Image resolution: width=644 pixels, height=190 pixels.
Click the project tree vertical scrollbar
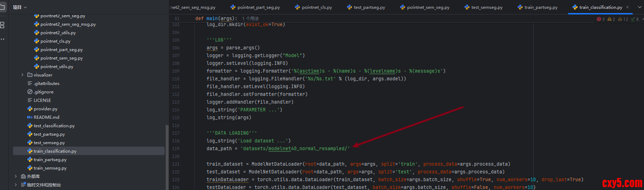click(x=167, y=155)
